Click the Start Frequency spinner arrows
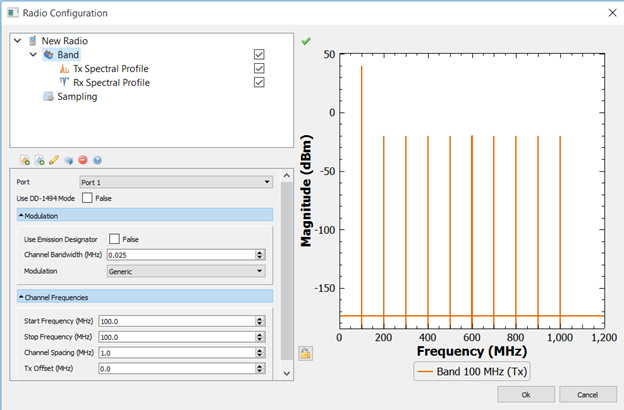Screen dimensions: 624x410 [x=260, y=321]
